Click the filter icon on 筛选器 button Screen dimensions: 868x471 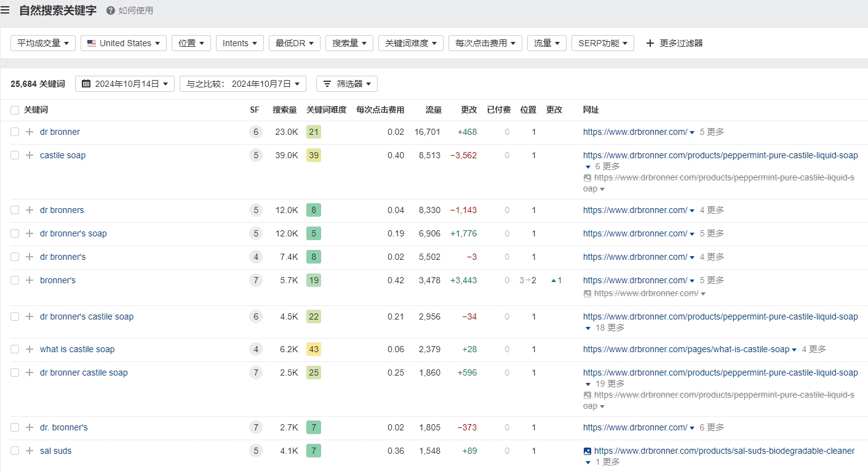click(x=327, y=84)
